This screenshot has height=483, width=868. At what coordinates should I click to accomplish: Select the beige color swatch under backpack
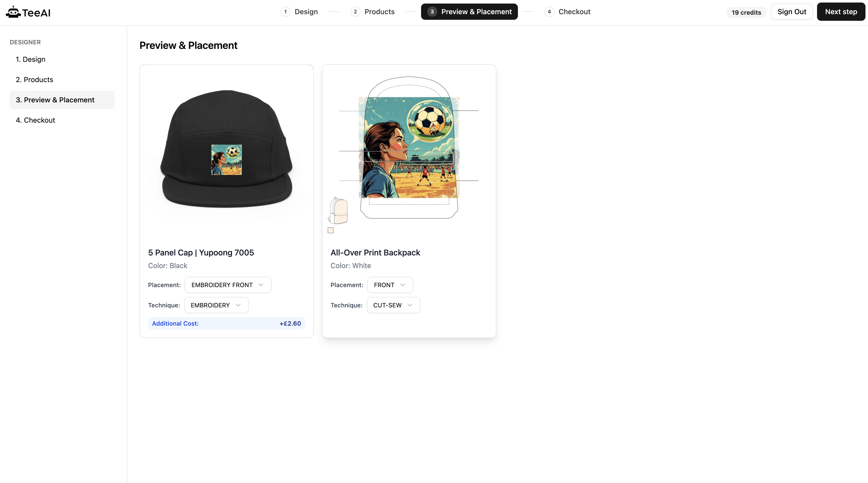331,230
